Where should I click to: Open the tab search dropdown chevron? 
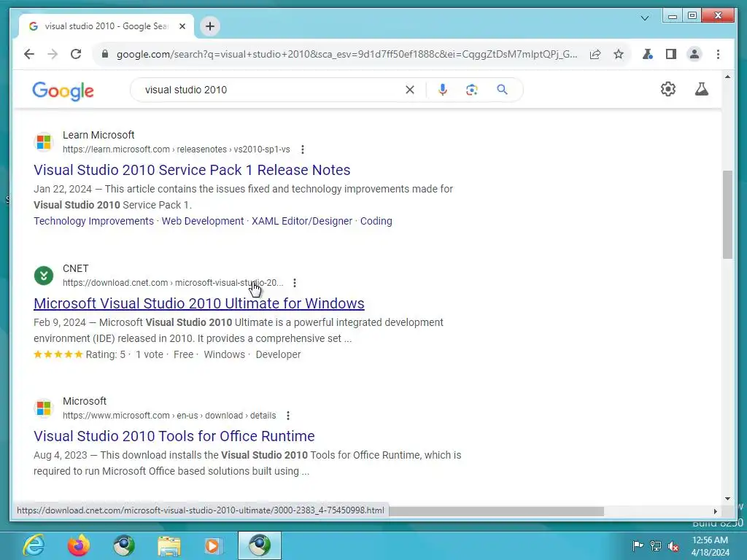645,18
